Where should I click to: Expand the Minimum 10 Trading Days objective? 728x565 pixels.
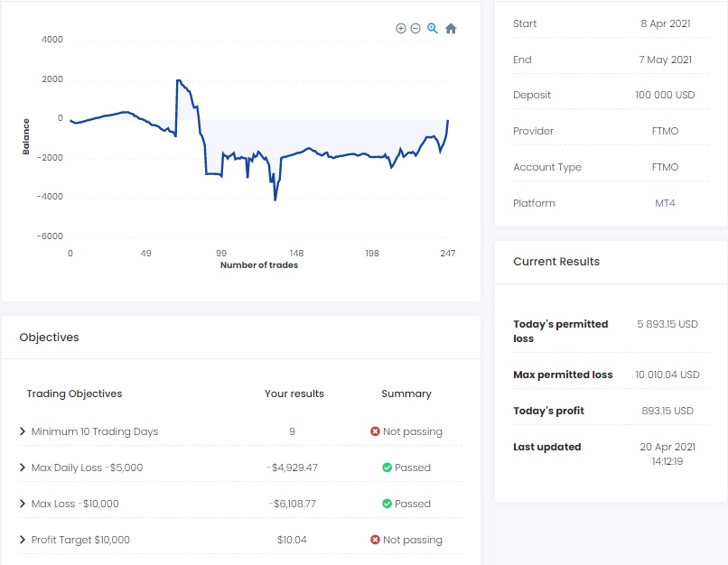click(23, 431)
